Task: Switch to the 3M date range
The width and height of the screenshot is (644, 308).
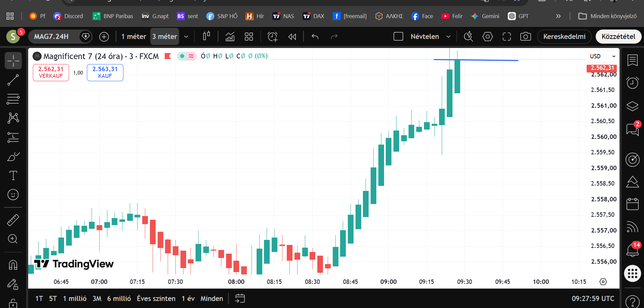Action: pos(97,298)
